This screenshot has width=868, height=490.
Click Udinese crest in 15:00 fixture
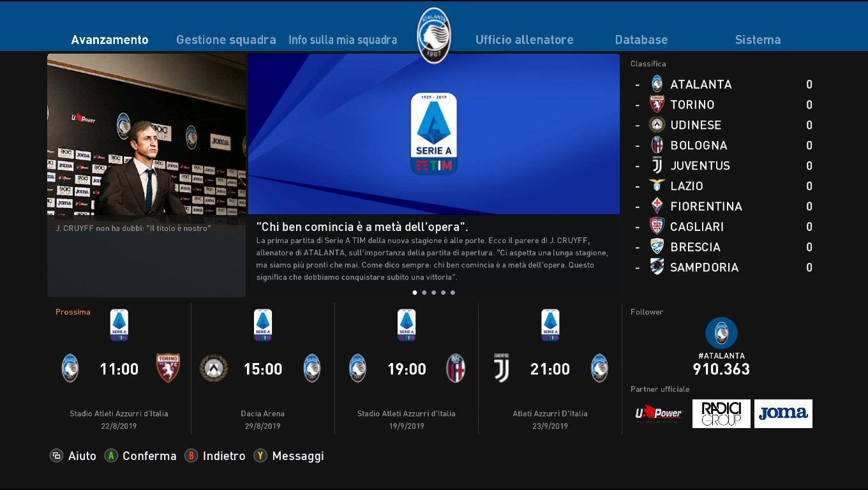click(214, 368)
